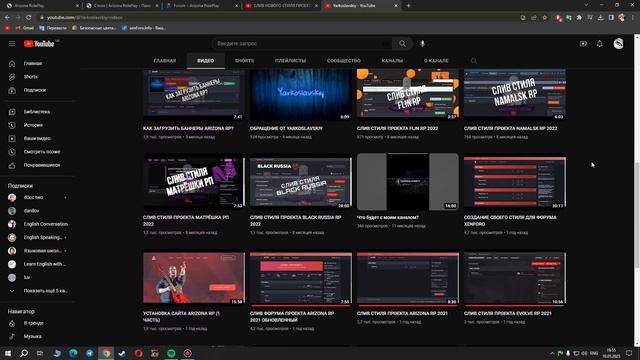Open the account avatar menu
This screenshot has width=640, height=360.
tap(618, 44)
